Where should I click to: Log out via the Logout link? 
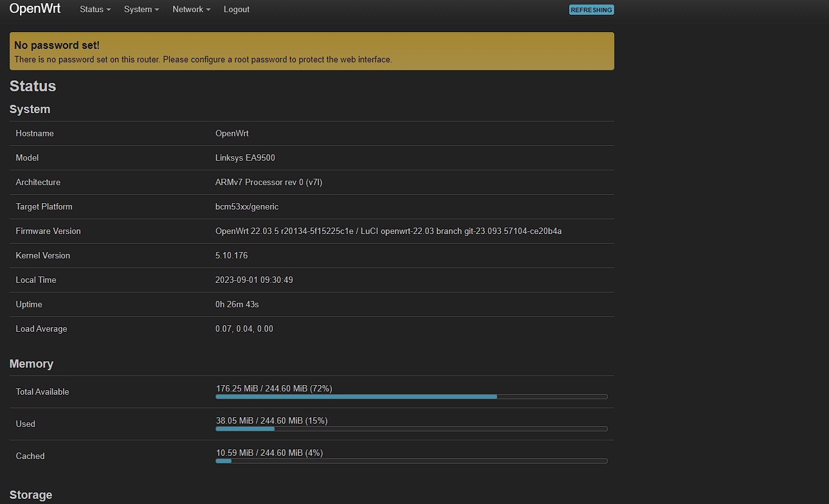[237, 10]
